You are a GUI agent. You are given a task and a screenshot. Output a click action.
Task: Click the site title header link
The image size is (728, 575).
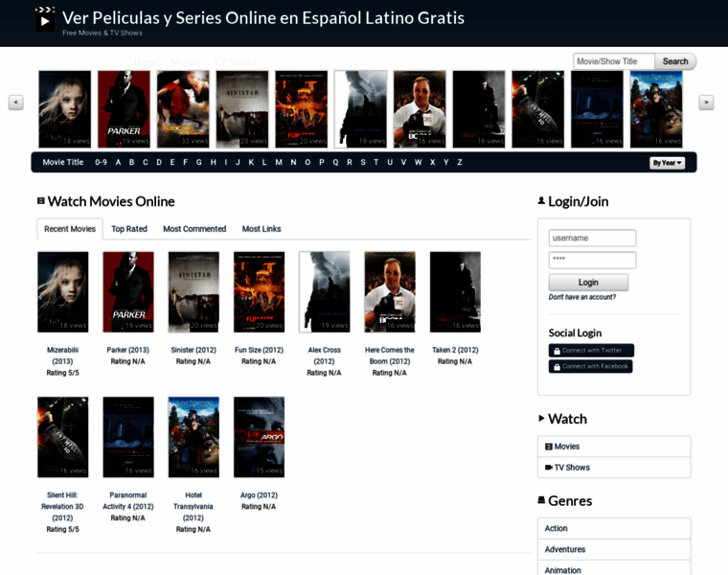tap(263, 17)
